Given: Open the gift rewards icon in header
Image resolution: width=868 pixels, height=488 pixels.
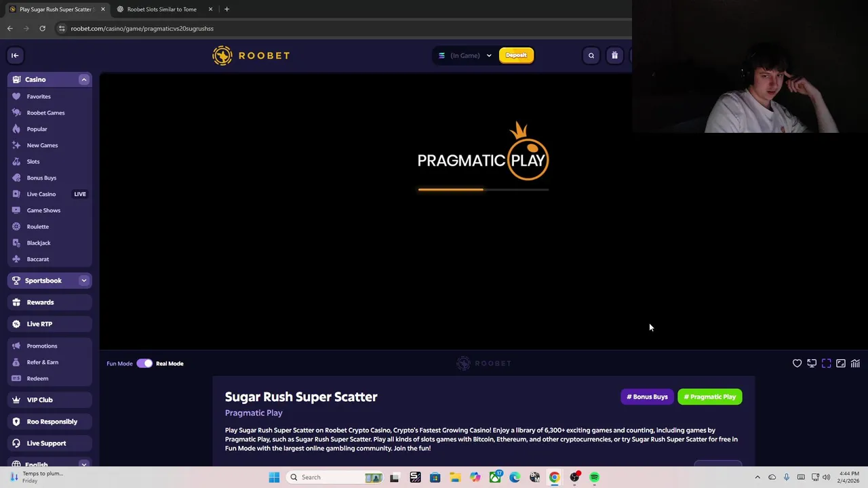Looking at the screenshot, I should coord(614,56).
